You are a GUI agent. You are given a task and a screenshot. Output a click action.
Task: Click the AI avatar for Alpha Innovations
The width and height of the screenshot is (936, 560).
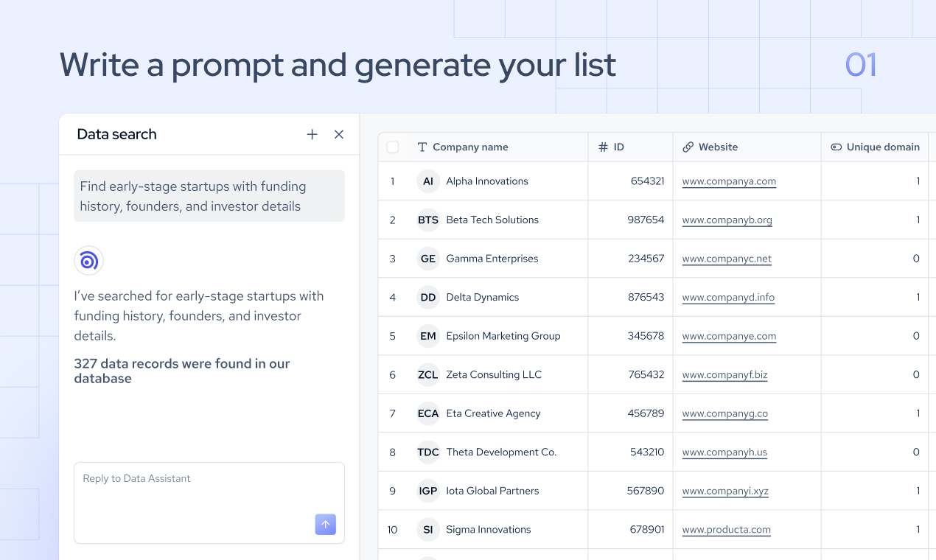click(x=428, y=181)
